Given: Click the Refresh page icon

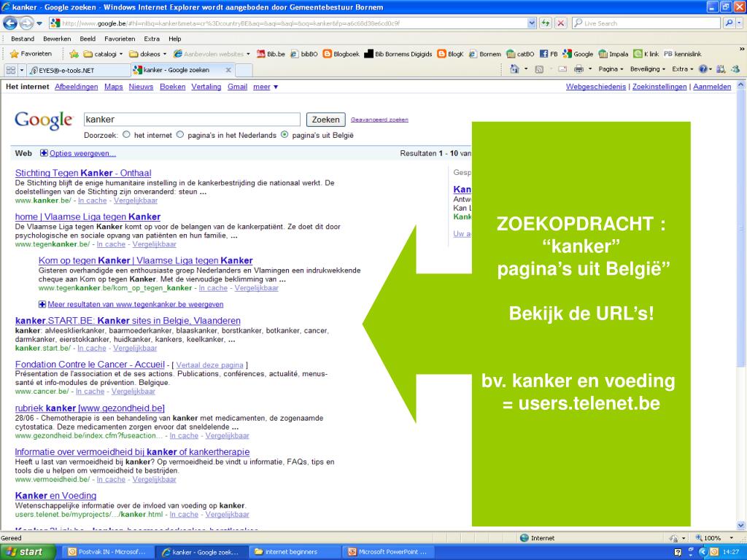Looking at the screenshot, I should tap(546, 23).
